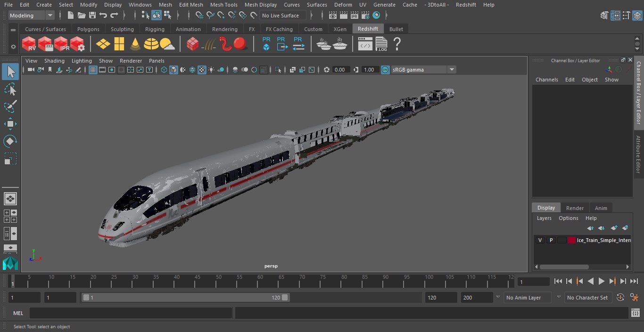Image resolution: width=644 pixels, height=332 pixels.
Task: Open Attribute Editor side tab
Action: (x=638, y=154)
